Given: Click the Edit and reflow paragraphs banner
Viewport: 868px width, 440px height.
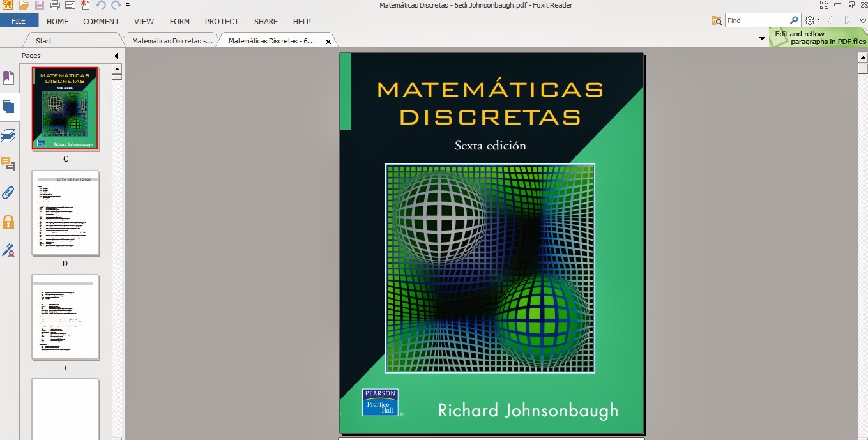Looking at the screenshot, I should point(818,38).
